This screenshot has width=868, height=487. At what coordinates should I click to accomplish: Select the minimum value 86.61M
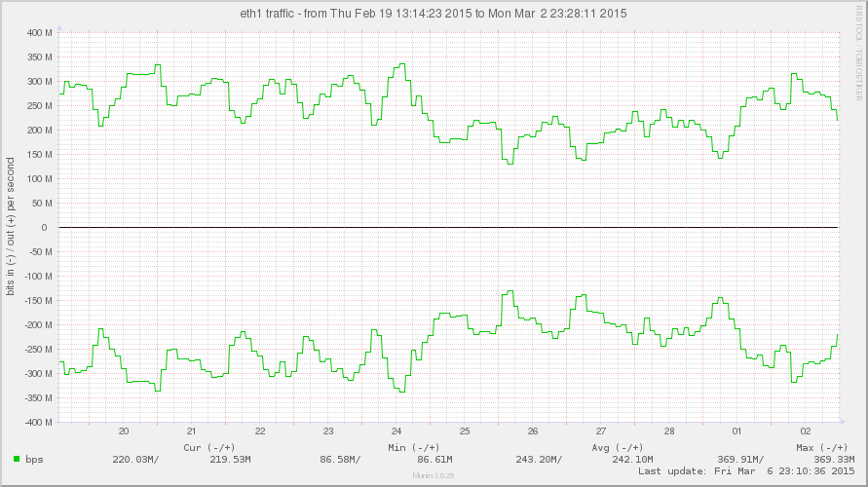click(x=434, y=460)
